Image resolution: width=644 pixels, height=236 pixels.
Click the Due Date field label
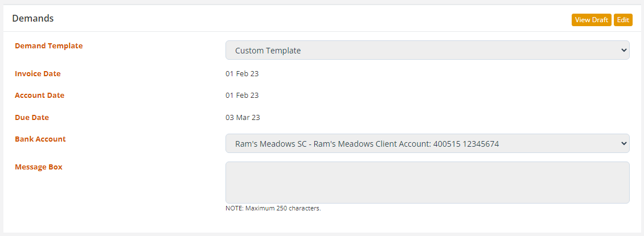[32, 118]
